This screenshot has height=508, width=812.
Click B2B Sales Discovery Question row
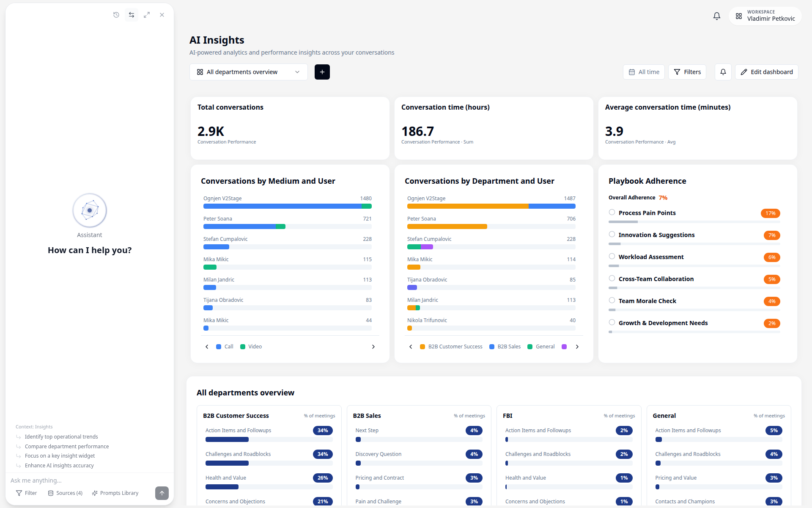point(419,458)
